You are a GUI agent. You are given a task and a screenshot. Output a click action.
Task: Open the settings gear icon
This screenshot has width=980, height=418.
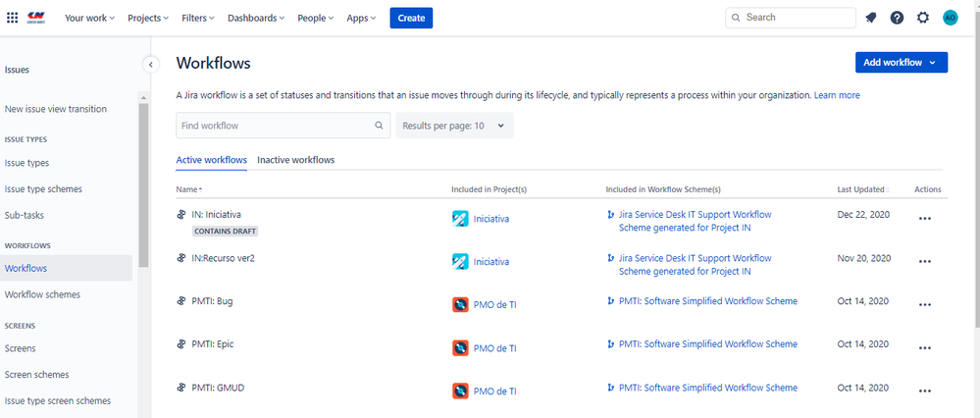[923, 18]
